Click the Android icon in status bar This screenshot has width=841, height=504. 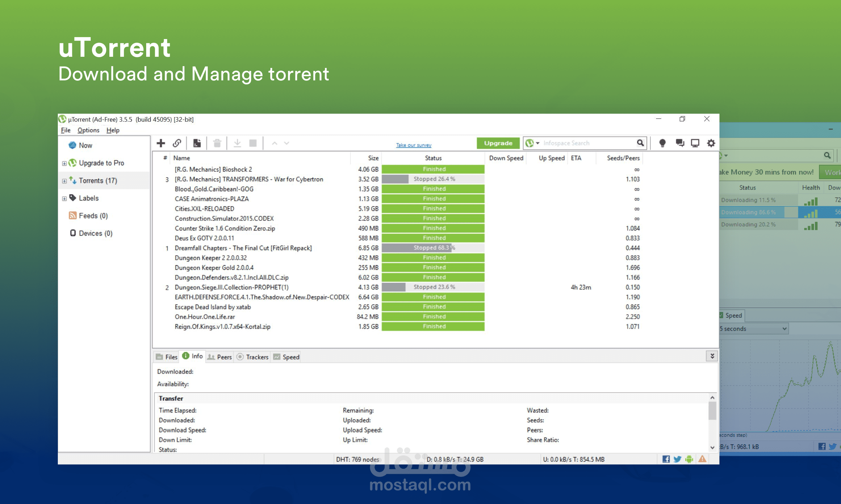click(689, 459)
